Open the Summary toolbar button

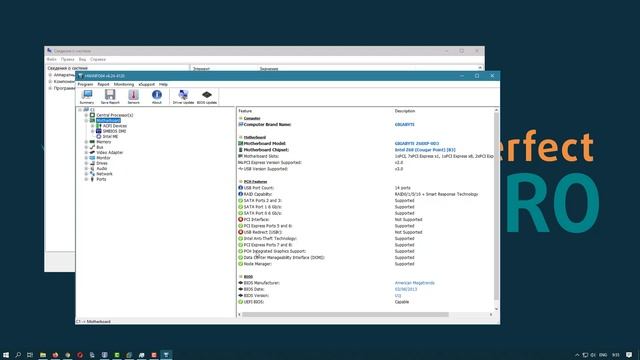87,97
